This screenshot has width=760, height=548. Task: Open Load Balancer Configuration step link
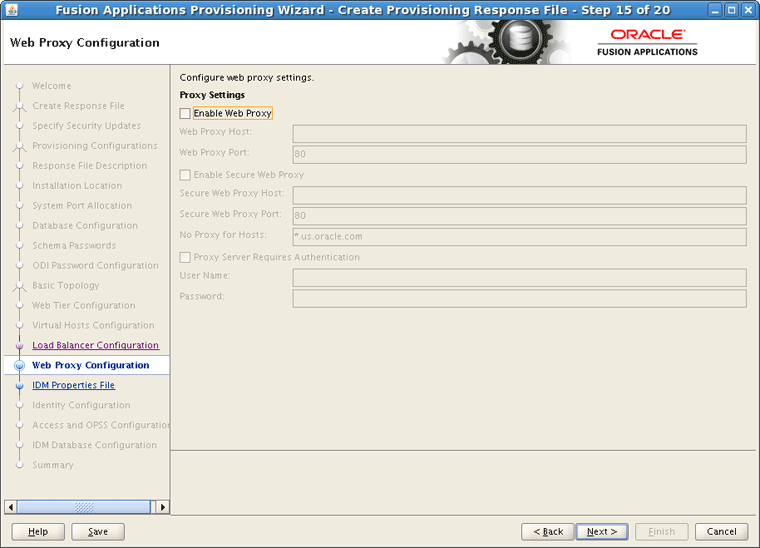tap(95, 345)
